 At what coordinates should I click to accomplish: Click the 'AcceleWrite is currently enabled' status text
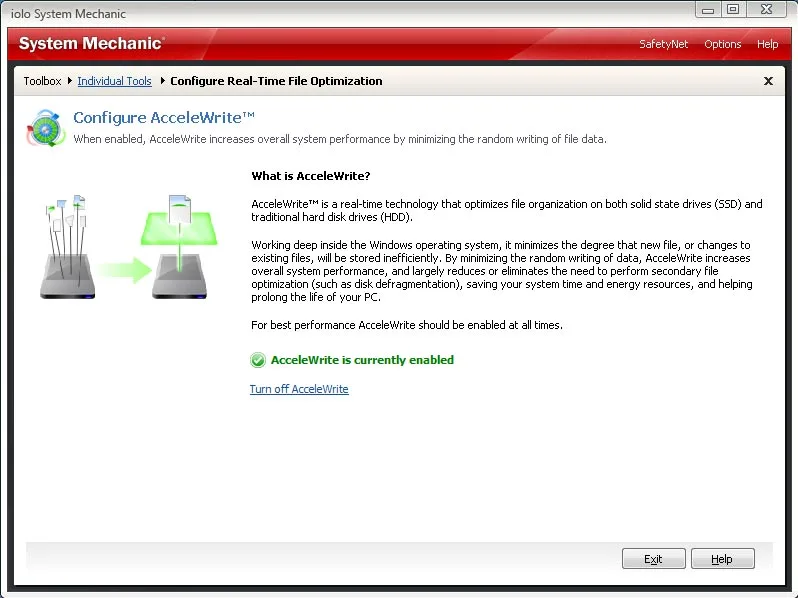[362, 360]
